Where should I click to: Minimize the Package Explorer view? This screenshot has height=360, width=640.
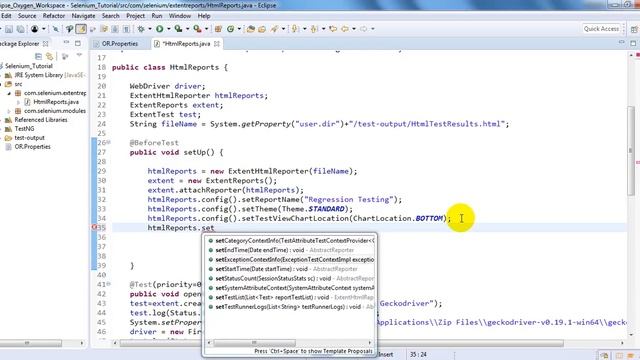point(67,42)
